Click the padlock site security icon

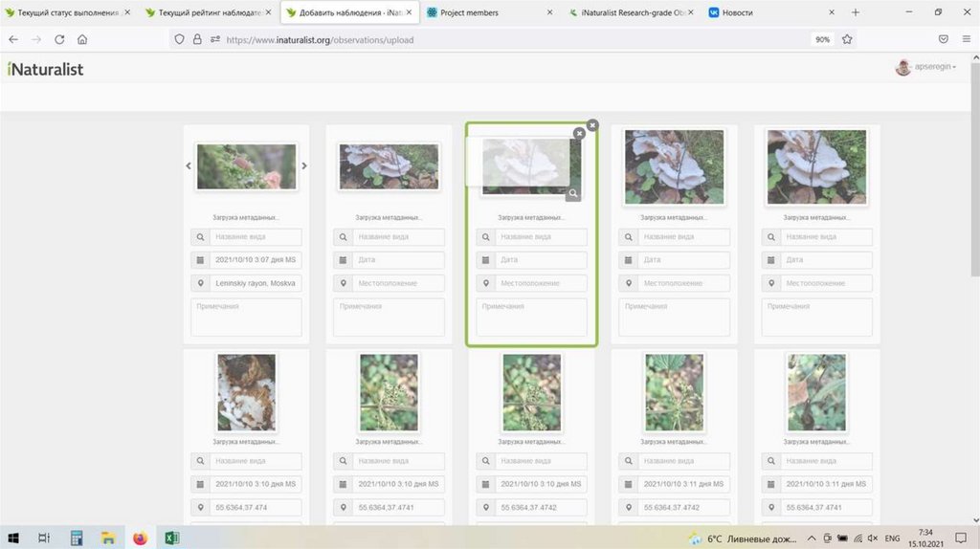(x=197, y=39)
